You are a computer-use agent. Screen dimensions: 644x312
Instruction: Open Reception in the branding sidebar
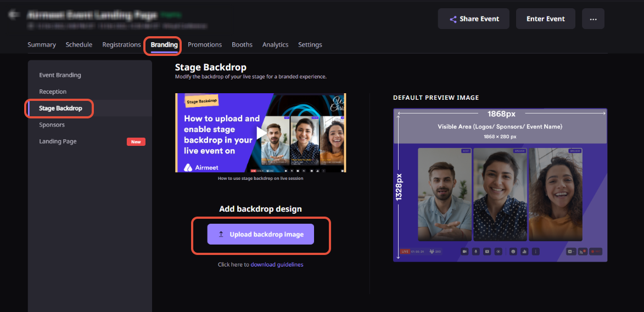(x=53, y=92)
